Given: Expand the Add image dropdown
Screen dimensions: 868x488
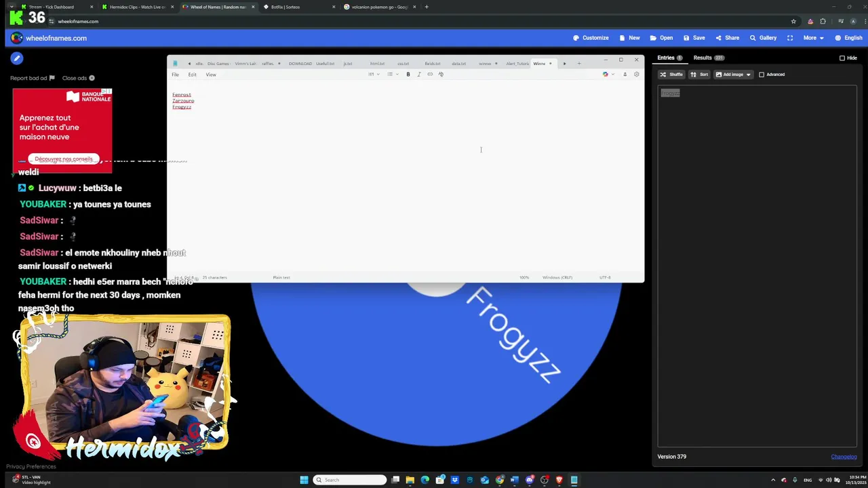Looking at the screenshot, I should coord(733,75).
